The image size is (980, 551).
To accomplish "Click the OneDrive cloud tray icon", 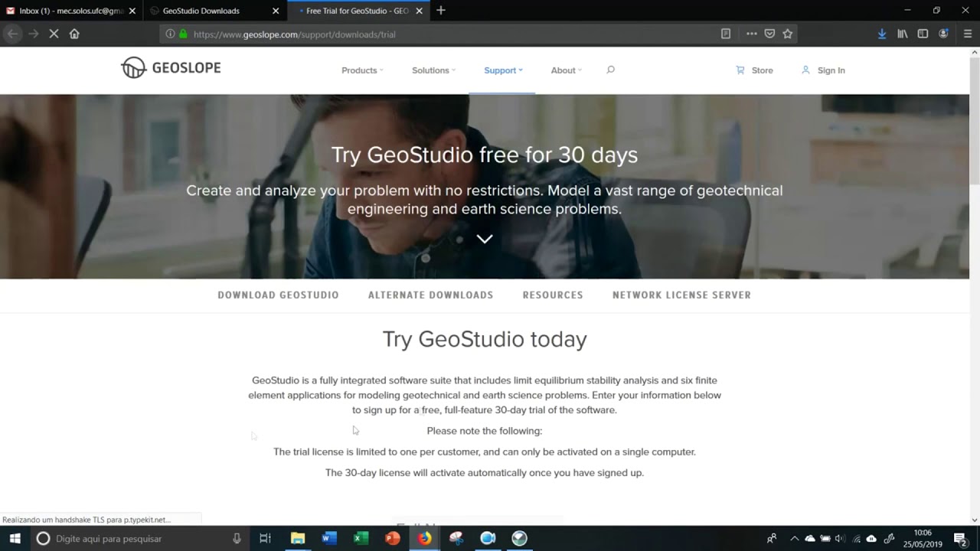I will click(x=810, y=538).
